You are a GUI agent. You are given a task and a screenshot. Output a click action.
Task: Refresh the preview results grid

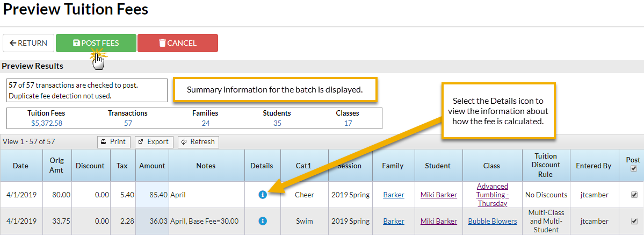198,142
